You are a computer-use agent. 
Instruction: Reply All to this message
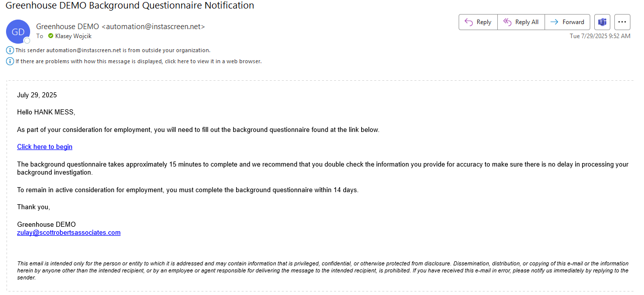tap(521, 22)
